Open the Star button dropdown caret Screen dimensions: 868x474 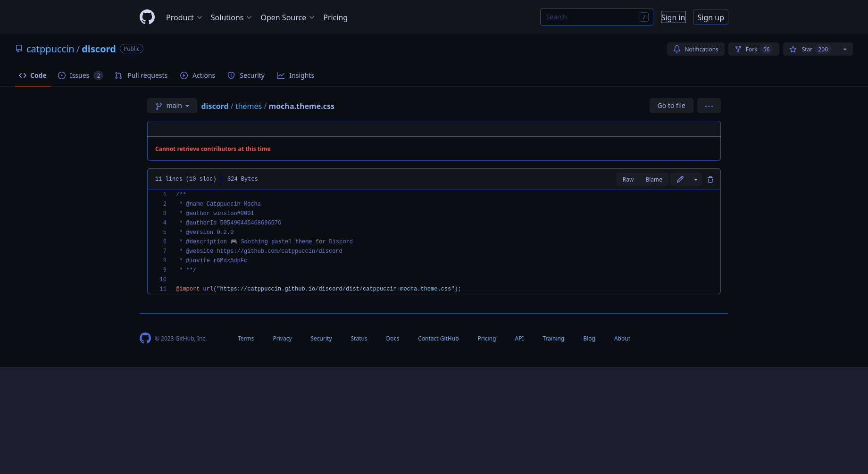click(844, 49)
